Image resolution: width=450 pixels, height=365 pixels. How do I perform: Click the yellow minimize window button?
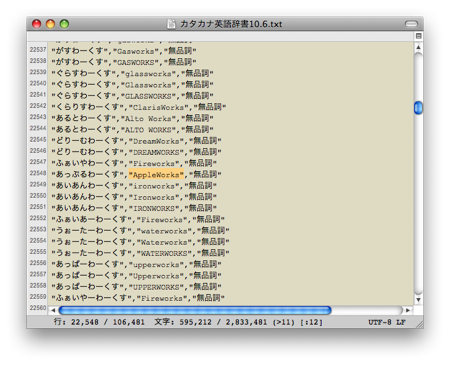click(x=50, y=24)
